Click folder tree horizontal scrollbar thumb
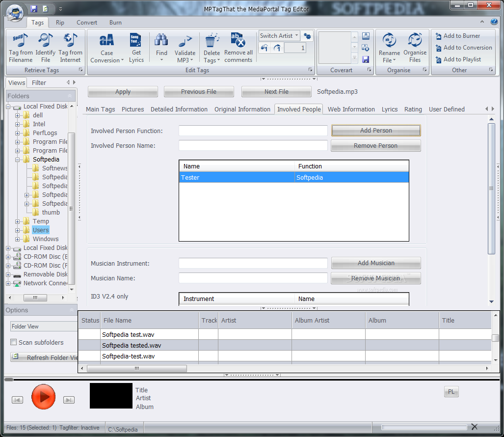This screenshot has width=504, height=437. [x=35, y=298]
